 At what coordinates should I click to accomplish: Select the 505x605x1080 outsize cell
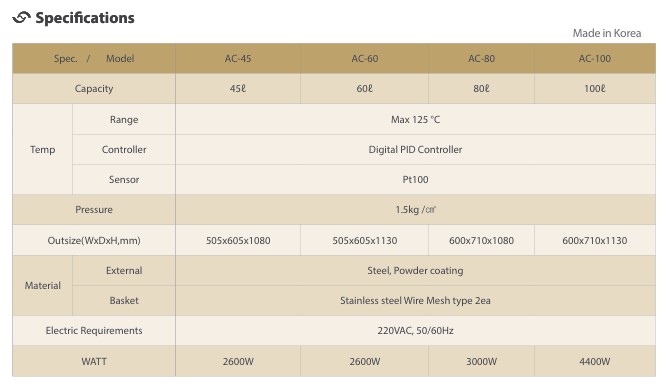(238, 240)
